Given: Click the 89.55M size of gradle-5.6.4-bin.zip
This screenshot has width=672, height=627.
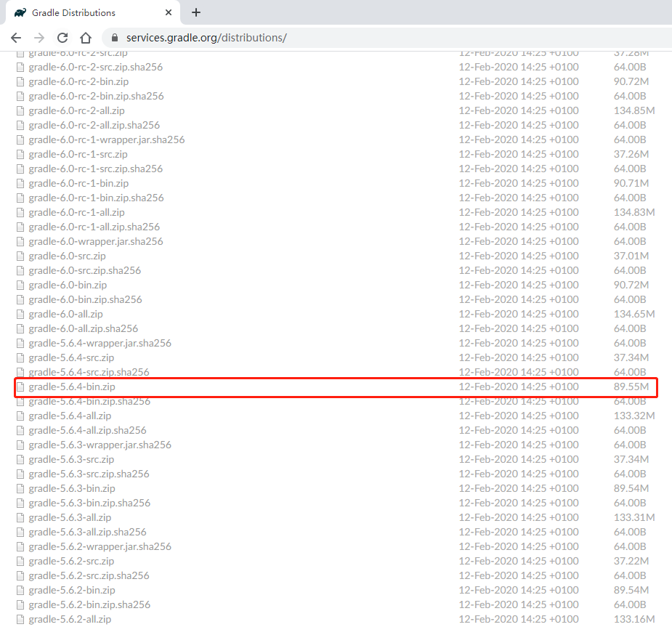Looking at the screenshot, I should 631,387.
